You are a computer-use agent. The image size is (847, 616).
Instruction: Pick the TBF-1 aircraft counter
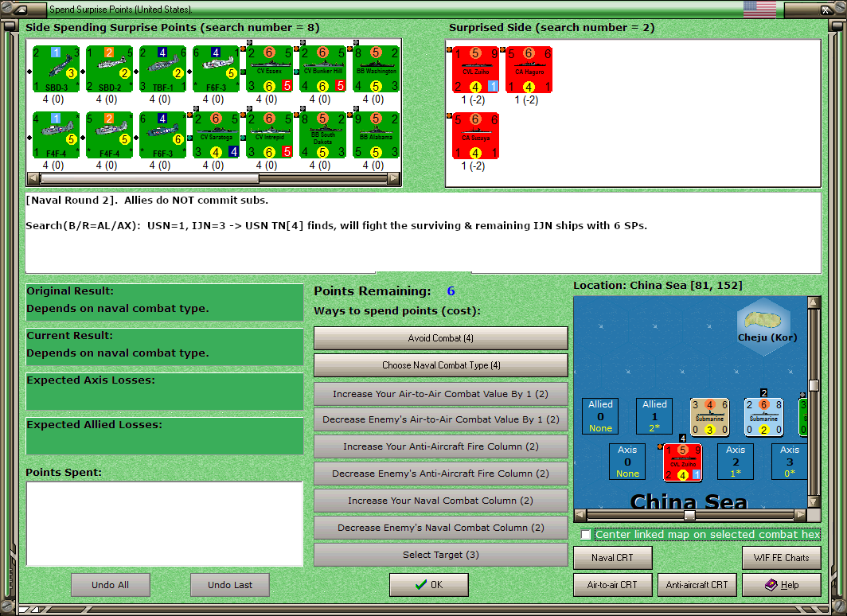pos(162,69)
